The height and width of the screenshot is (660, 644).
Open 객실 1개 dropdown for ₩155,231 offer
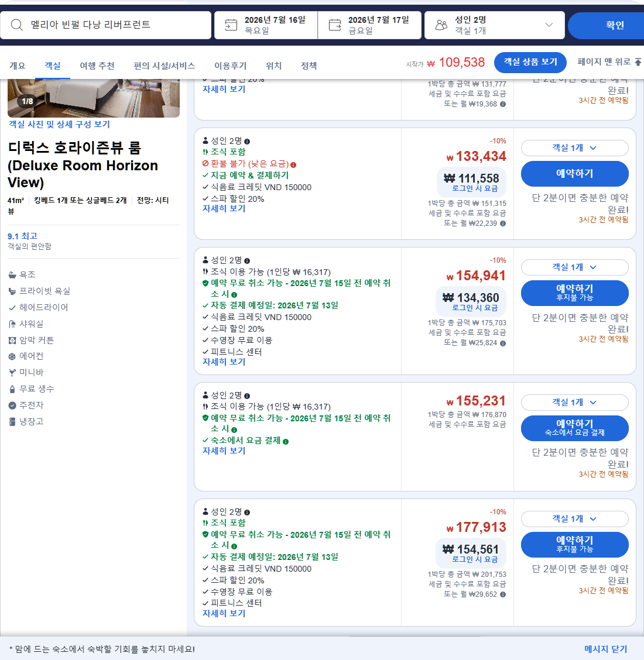point(574,403)
